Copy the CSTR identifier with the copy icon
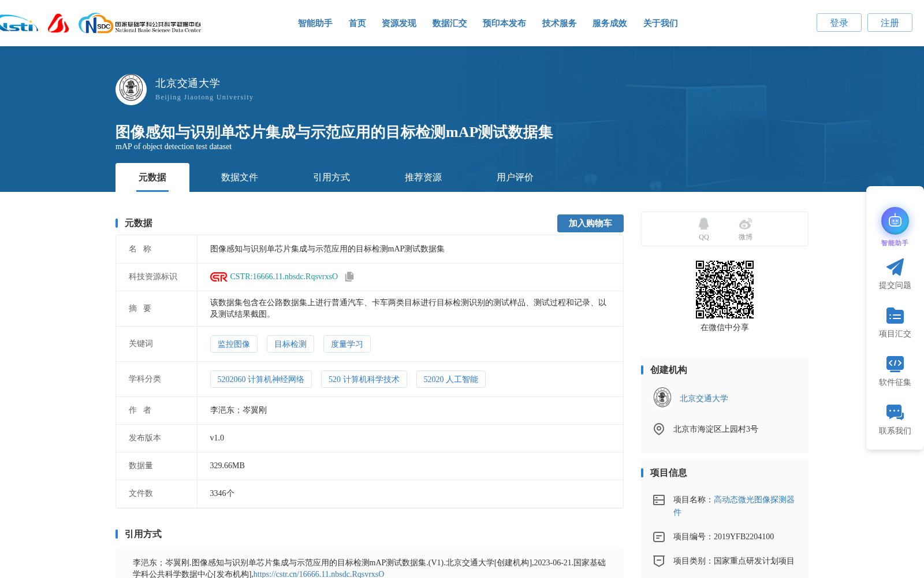The width and height of the screenshot is (924, 578). click(349, 277)
